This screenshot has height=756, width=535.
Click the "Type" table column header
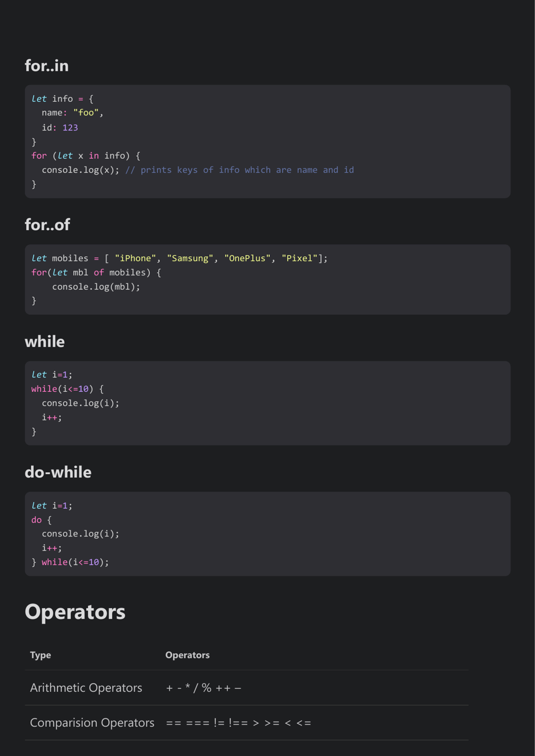point(41,655)
